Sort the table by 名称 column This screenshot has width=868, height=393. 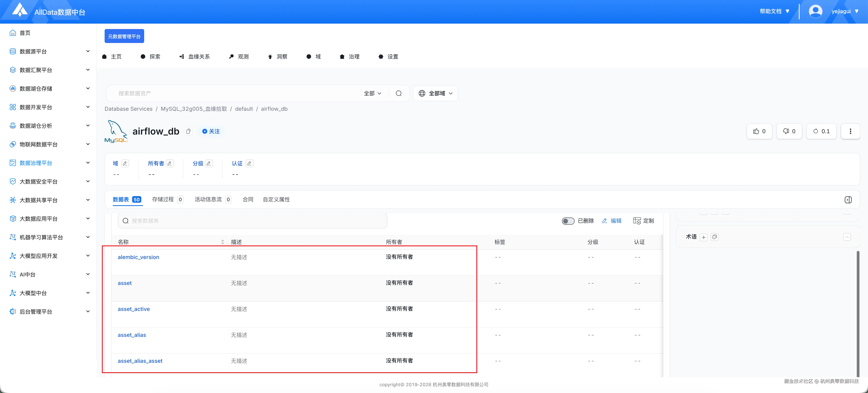pos(223,242)
